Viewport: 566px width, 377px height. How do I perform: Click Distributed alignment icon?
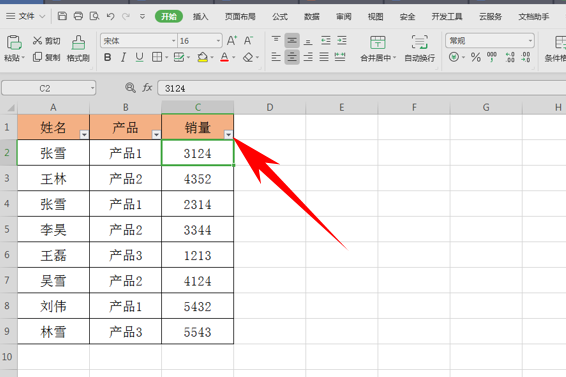point(340,57)
